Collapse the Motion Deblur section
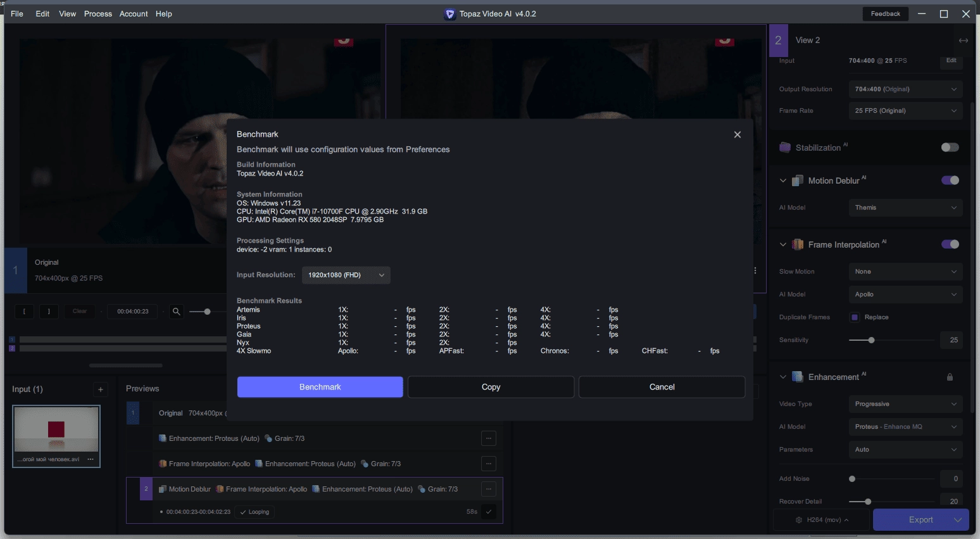This screenshot has width=980, height=539. [783, 181]
